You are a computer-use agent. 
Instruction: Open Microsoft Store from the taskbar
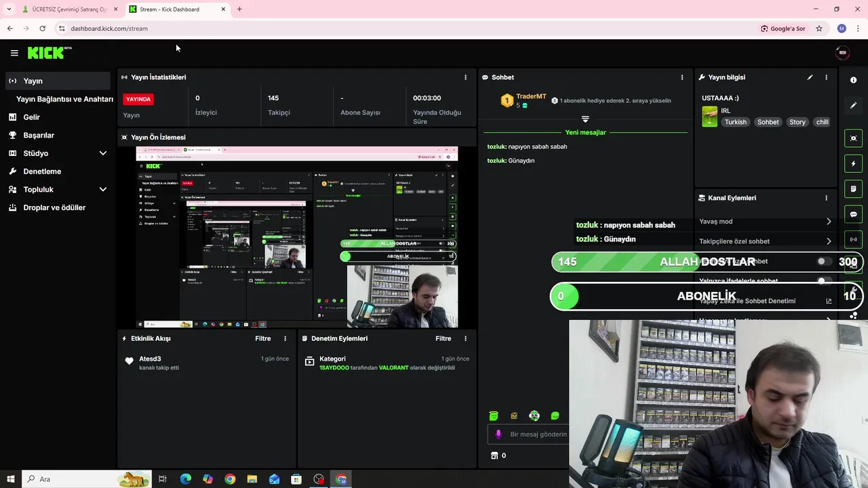(x=296, y=479)
